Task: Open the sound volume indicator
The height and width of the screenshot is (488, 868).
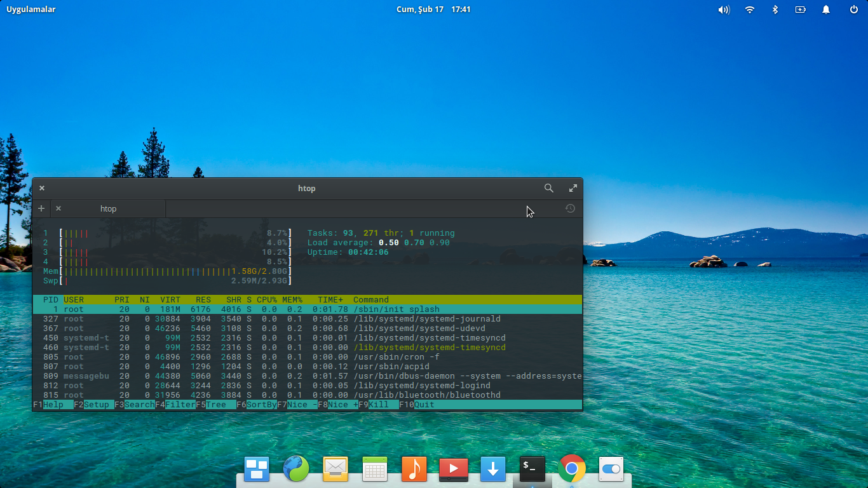Action: 724,10
